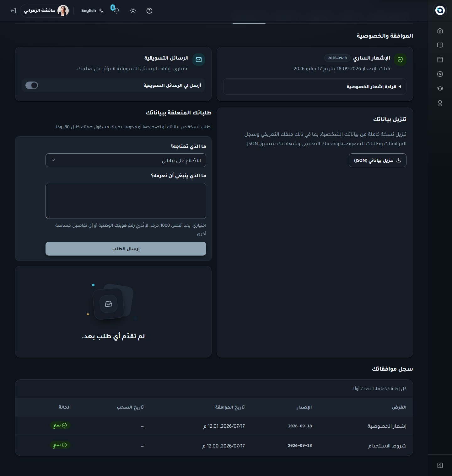This screenshot has height=476, width=452.
Task: Click the 2026-09-18 version badge near الإشعار الساري
Action: 337,58
